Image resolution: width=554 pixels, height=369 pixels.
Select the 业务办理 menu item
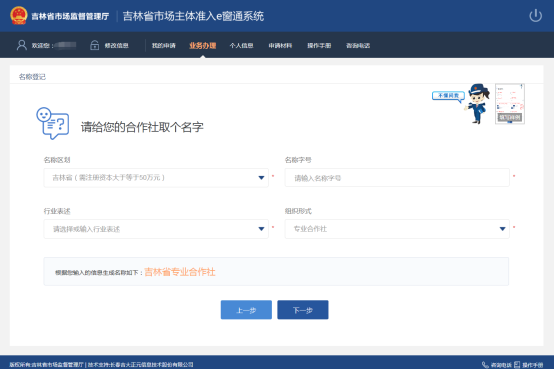(x=202, y=46)
